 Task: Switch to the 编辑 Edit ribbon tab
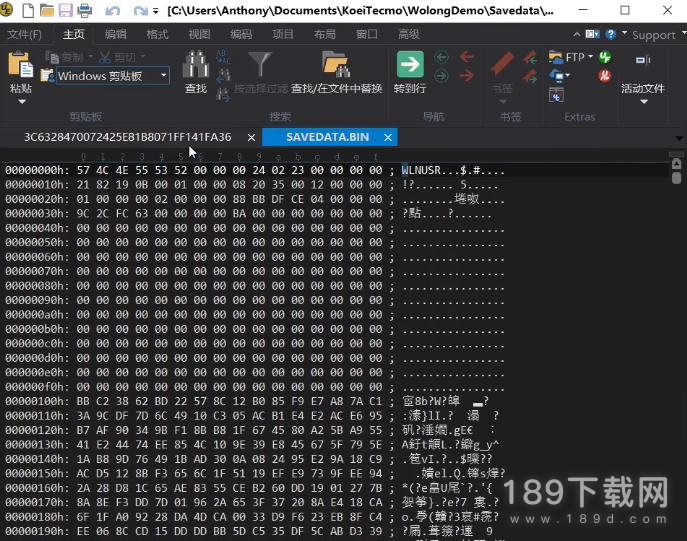[x=116, y=34]
